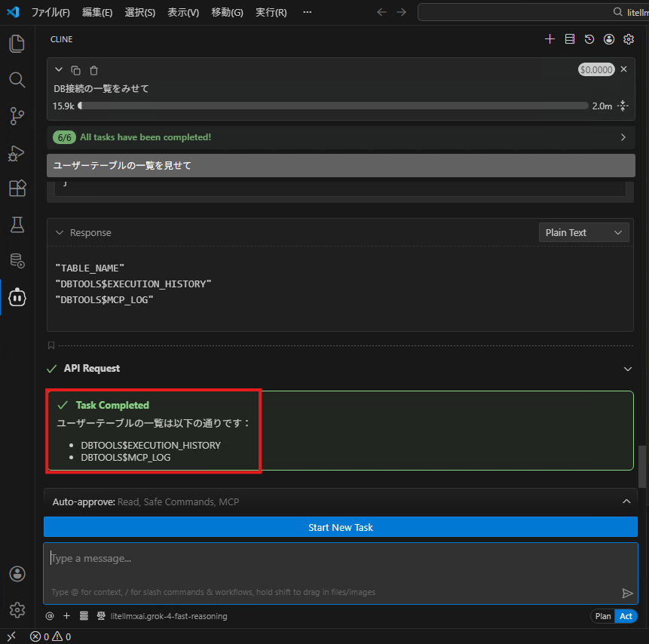Go forward with the right arrow
This screenshot has width=649, height=644.
[402, 12]
